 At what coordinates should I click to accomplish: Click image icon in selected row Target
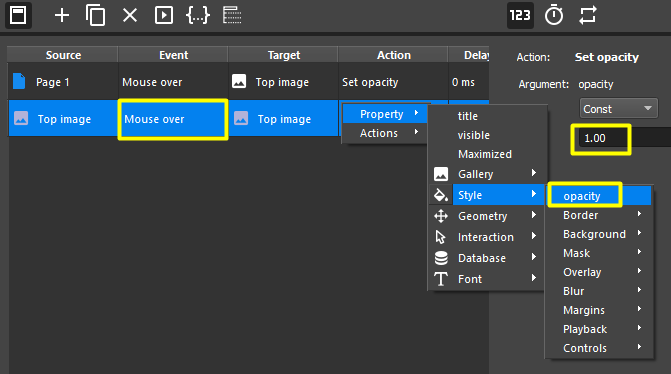click(x=241, y=118)
